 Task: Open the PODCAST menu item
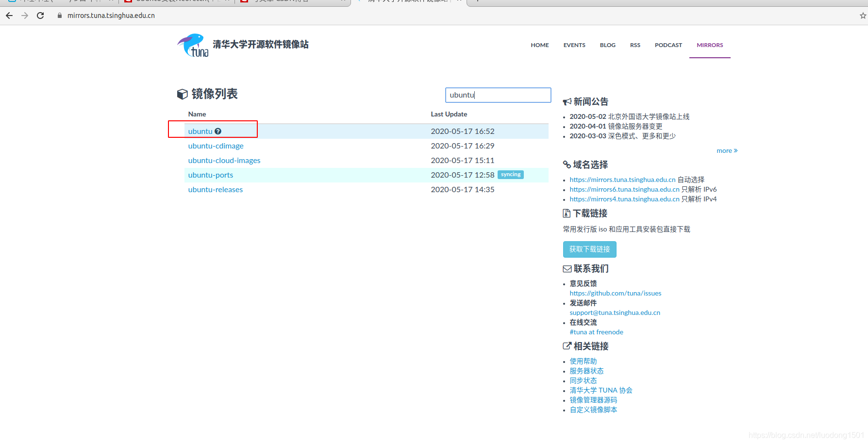pos(668,45)
